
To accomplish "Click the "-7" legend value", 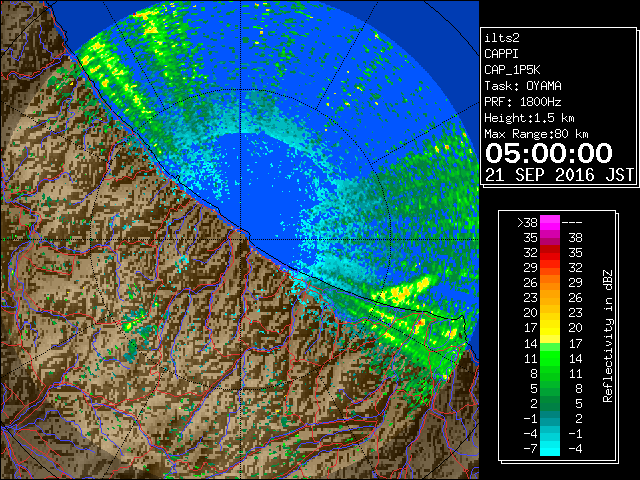I will point(530,449).
